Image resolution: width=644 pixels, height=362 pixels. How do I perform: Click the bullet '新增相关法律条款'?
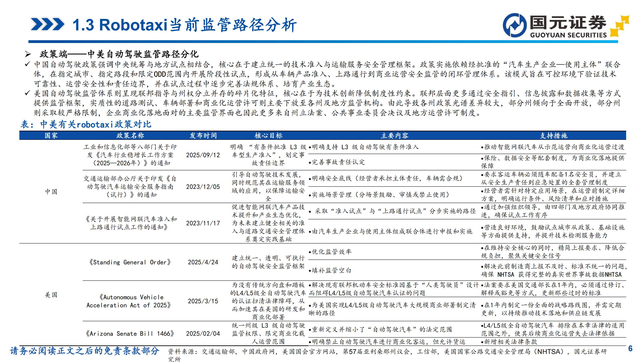point(509,342)
